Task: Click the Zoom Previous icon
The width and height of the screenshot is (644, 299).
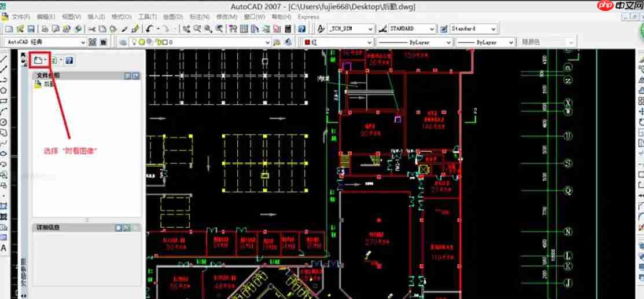Action: [219, 29]
